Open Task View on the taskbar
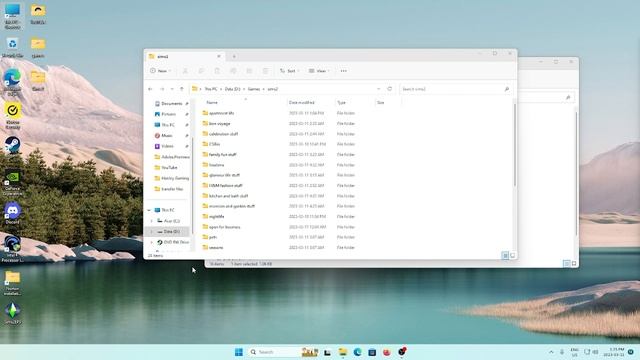 pyautogui.click(x=327, y=352)
